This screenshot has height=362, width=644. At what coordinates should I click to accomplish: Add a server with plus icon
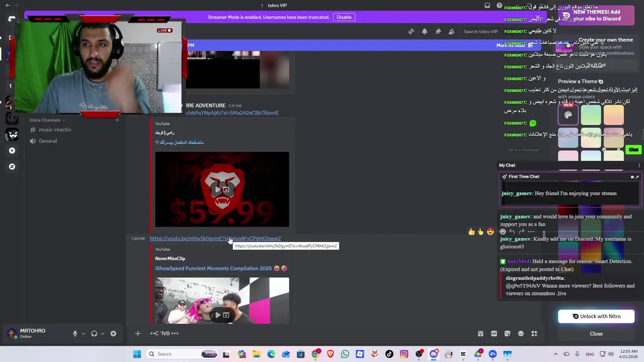point(12,150)
